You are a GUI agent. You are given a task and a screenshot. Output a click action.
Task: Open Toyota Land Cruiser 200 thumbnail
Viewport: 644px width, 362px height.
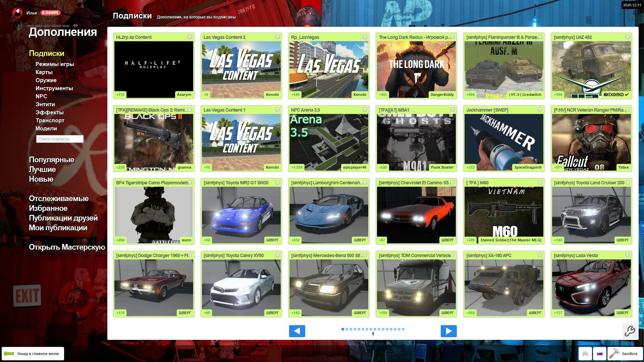(x=591, y=215)
